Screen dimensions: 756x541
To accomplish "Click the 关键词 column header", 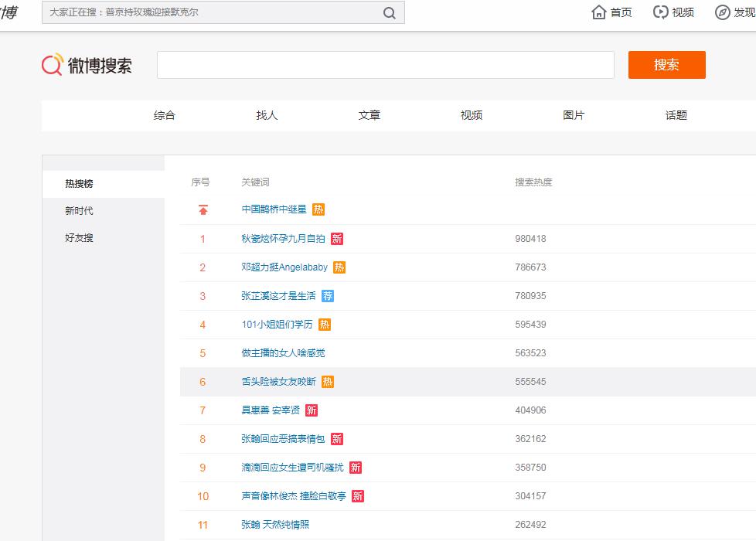I will coord(256,182).
